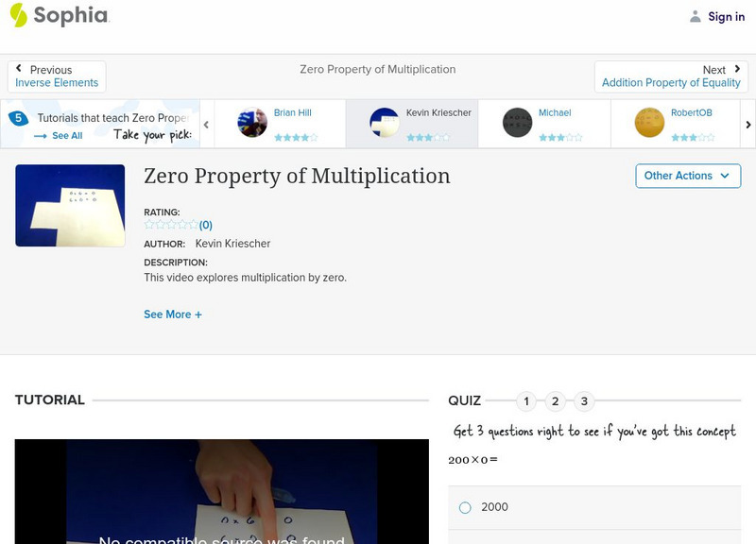Click the tutorial video thumbnail

tap(69, 205)
